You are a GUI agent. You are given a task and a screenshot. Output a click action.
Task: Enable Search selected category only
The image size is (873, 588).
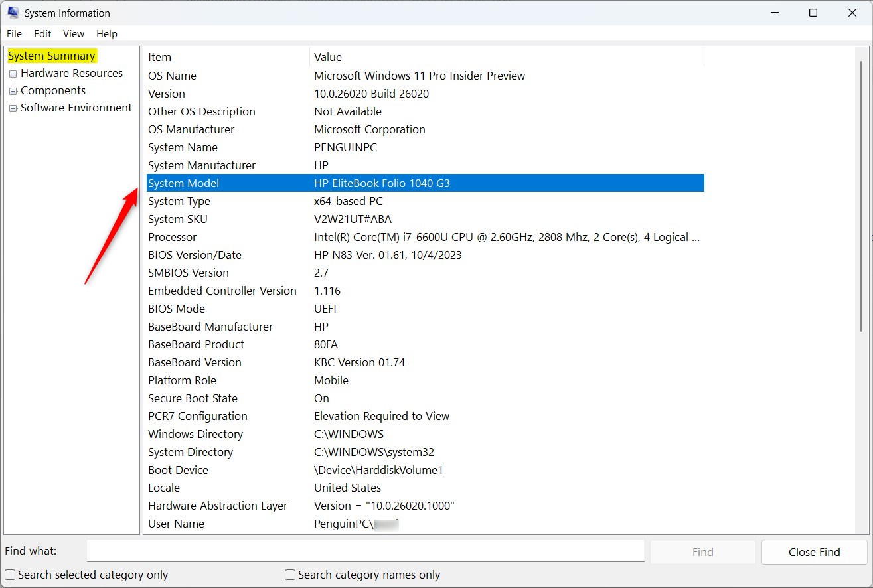tap(10, 575)
